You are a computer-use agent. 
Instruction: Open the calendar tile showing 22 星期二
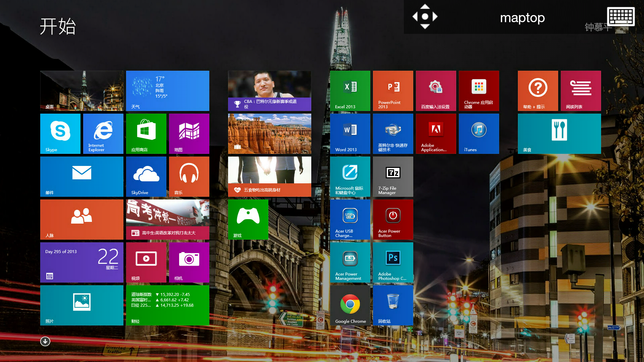tap(82, 262)
